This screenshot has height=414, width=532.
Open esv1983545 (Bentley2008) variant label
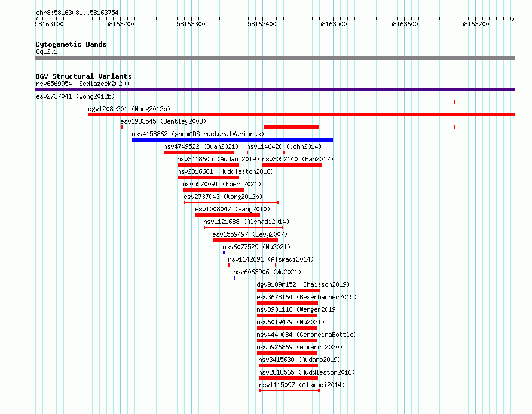(163, 121)
